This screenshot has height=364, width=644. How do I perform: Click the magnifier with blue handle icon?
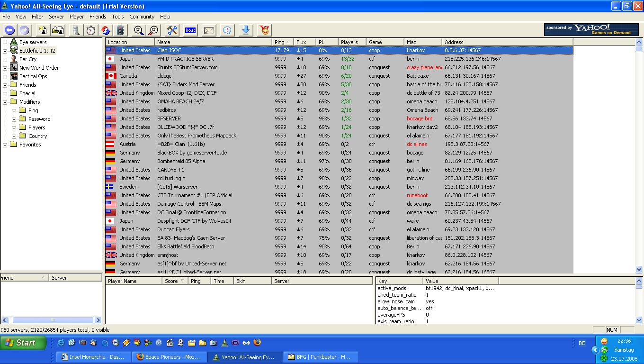[138, 30]
